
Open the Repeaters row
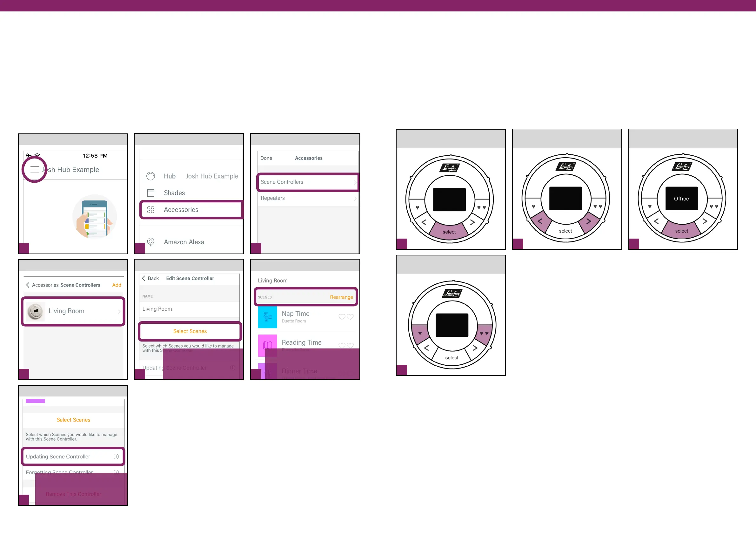[x=308, y=198]
